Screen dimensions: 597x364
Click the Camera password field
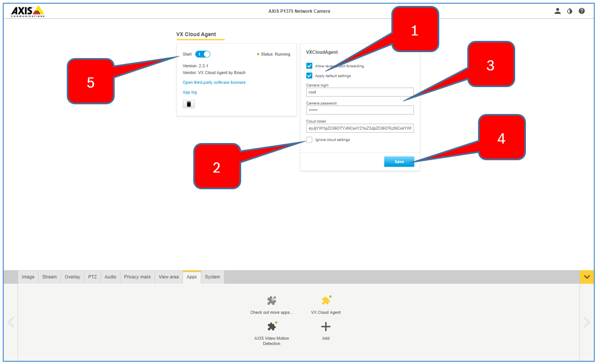360,110
